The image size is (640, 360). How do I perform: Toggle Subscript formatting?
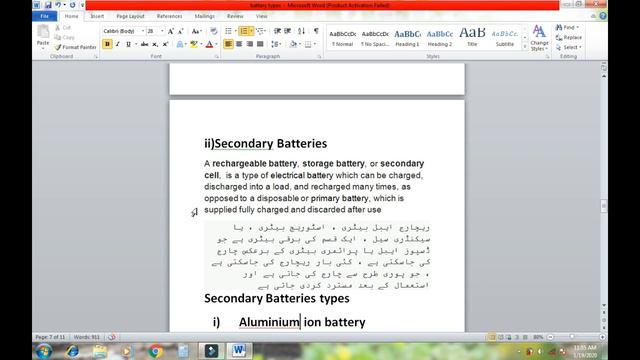click(x=155, y=44)
